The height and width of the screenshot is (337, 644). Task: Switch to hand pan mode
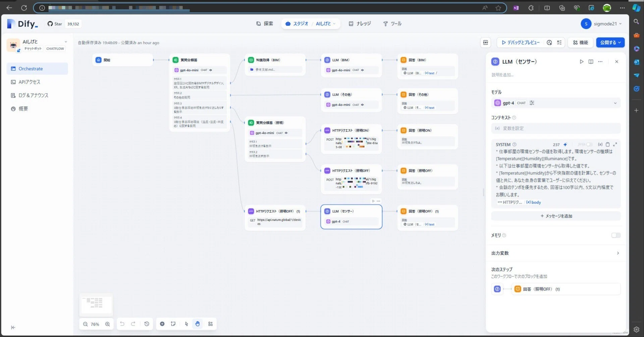pyautogui.click(x=198, y=324)
